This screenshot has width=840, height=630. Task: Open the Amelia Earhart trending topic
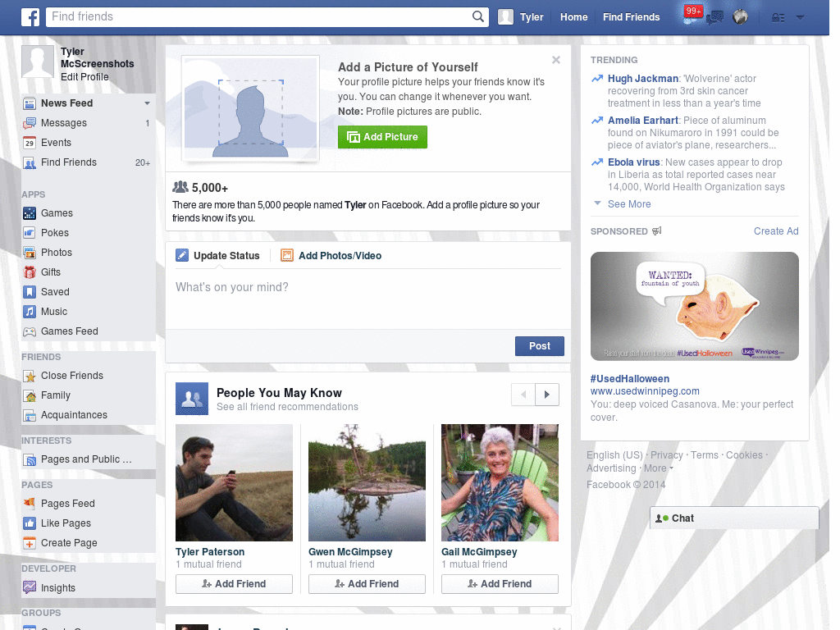(x=643, y=121)
